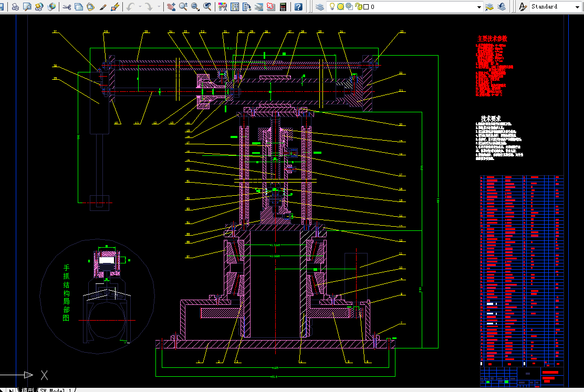Select the Match Properties brush tool
This screenshot has height=392, width=584.
coord(103,7)
